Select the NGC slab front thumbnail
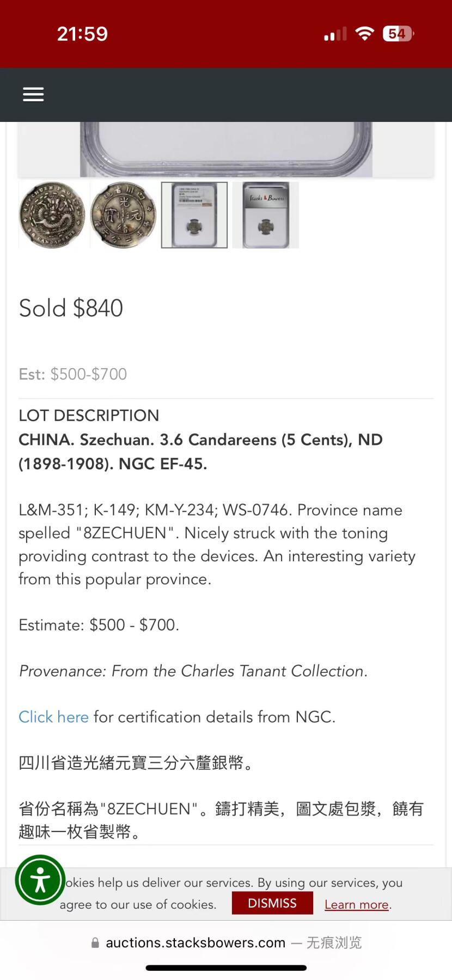 194,215
